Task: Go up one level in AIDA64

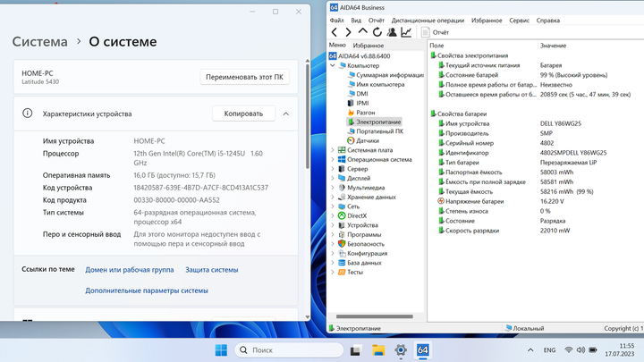Action: 362,31
